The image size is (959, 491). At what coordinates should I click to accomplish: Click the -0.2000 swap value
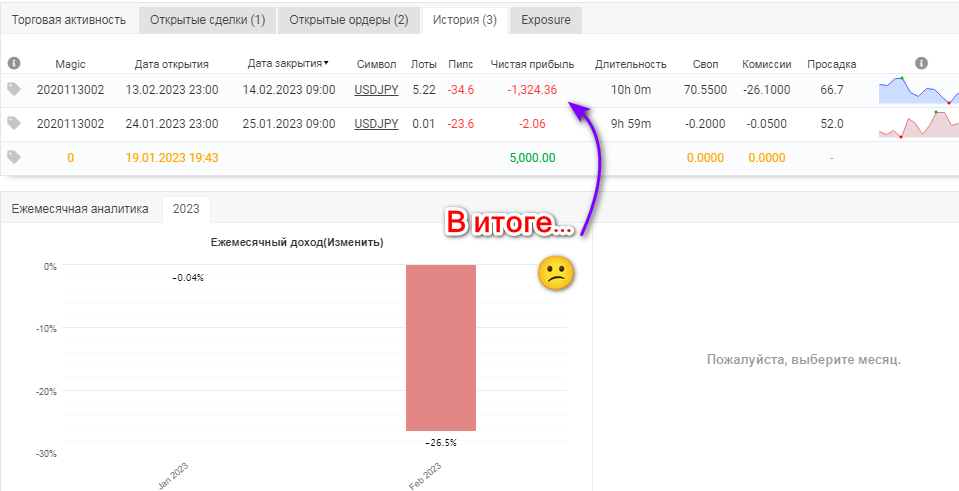pyautogui.click(x=705, y=124)
